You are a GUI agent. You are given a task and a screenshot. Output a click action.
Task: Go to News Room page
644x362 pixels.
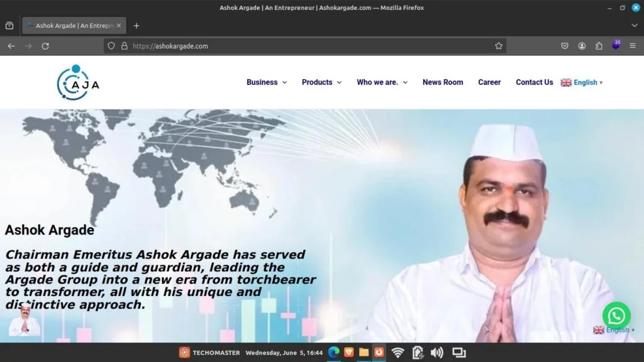click(443, 82)
